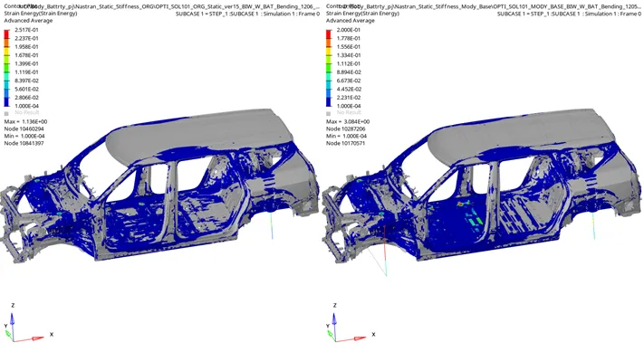Select legend value 2.806E-02 in left plot
The height and width of the screenshot is (352, 644).
click(26, 98)
